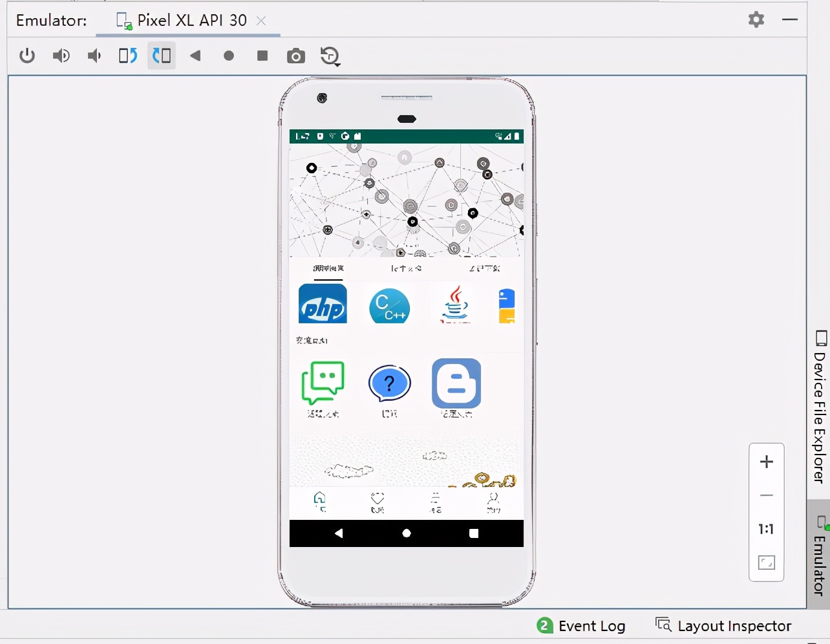Viewport: 830px width, 644px height.
Task: Open the PHP course icon in the app
Action: click(321, 304)
